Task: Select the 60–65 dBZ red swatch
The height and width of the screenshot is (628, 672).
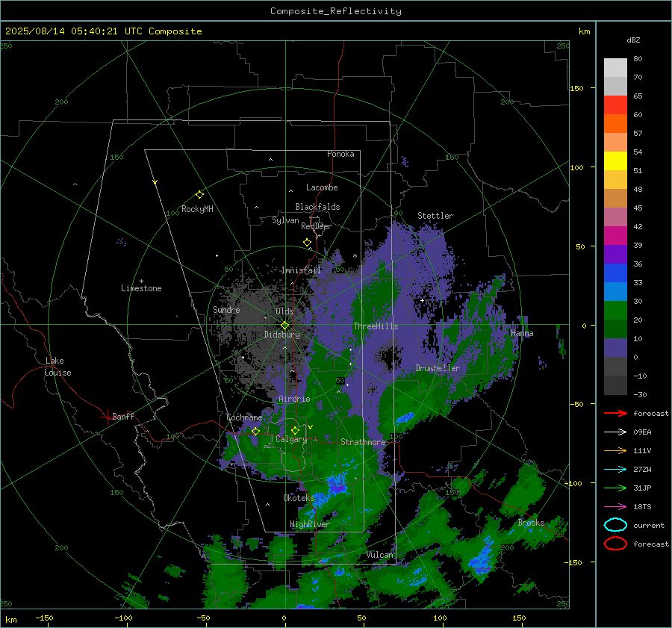Action: click(x=615, y=105)
